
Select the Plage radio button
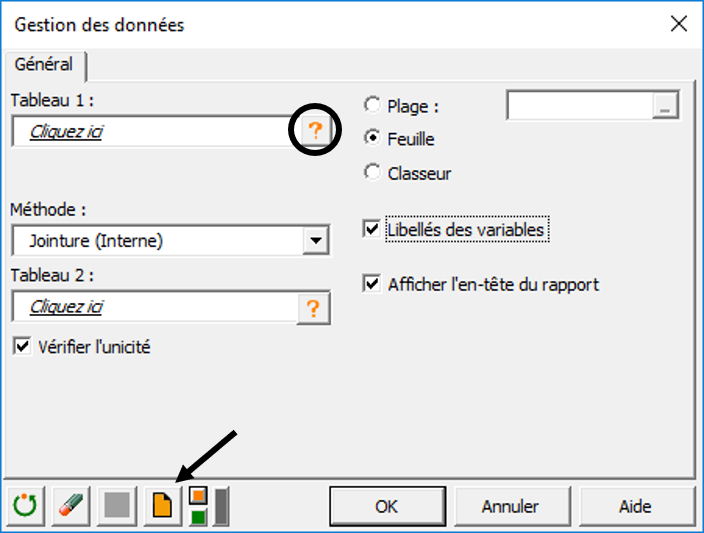(372, 105)
